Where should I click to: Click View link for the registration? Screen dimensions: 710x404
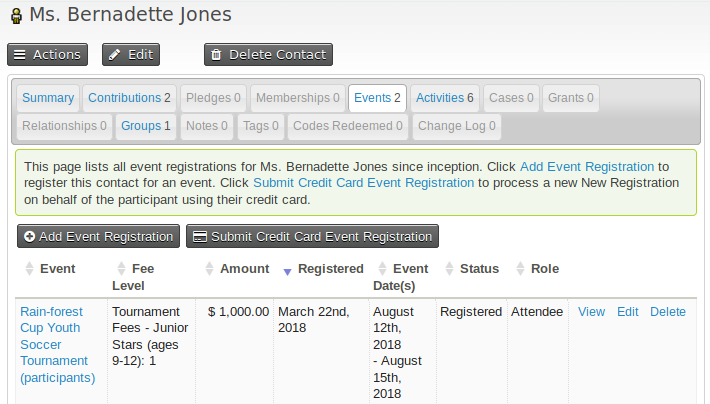[591, 312]
